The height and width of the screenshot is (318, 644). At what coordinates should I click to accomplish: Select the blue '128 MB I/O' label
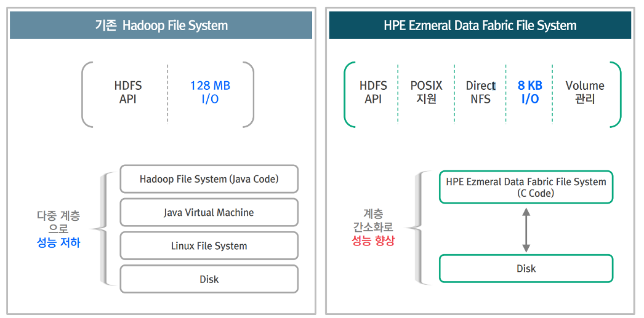(x=210, y=92)
